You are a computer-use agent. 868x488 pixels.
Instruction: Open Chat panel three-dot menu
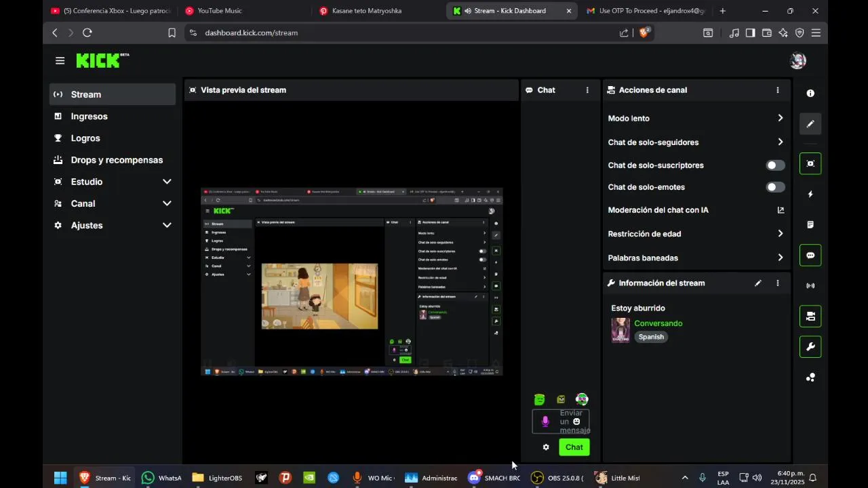(x=587, y=90)
